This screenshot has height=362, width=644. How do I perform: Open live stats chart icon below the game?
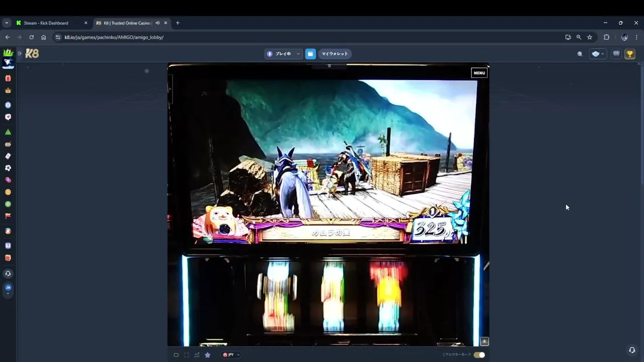pyautogui.click(x=197, y=355)
